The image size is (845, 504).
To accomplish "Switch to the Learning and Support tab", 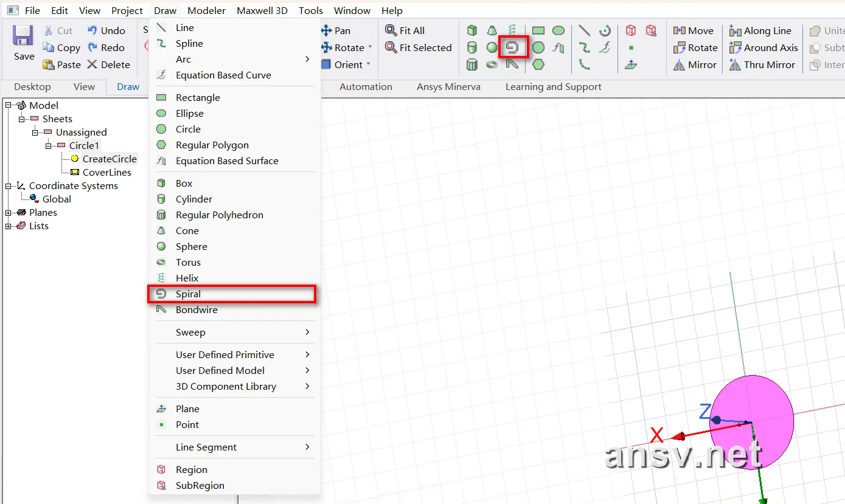I will (554, 86).
